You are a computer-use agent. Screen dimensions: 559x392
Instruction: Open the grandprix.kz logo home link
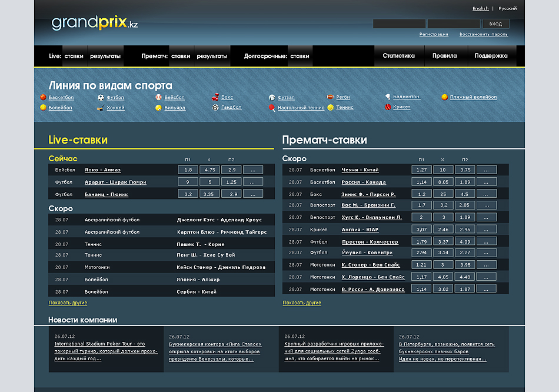95,24
